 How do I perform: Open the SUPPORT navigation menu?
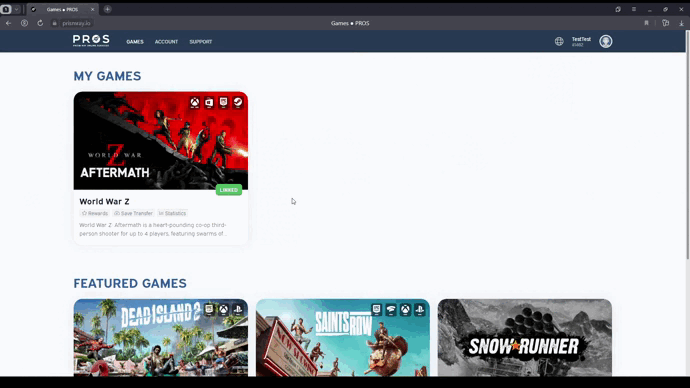click(x=201, y=42)
